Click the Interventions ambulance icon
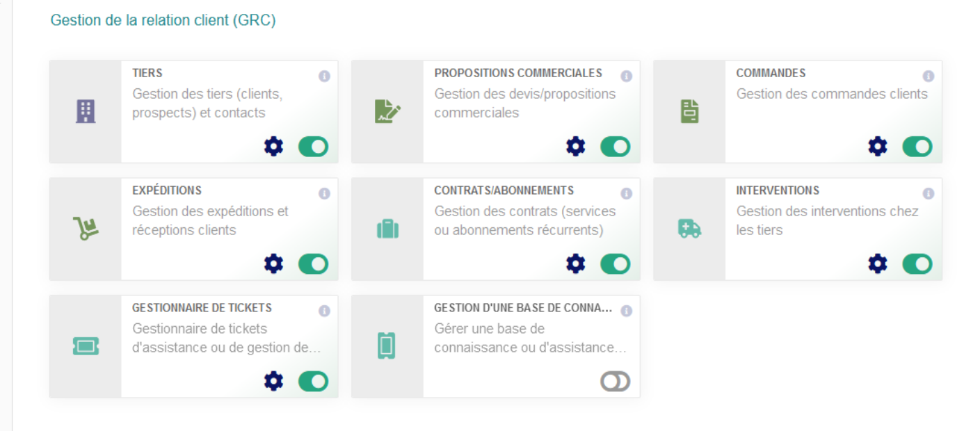The height and width of the screenshot is (431, 980). (689, 229)
